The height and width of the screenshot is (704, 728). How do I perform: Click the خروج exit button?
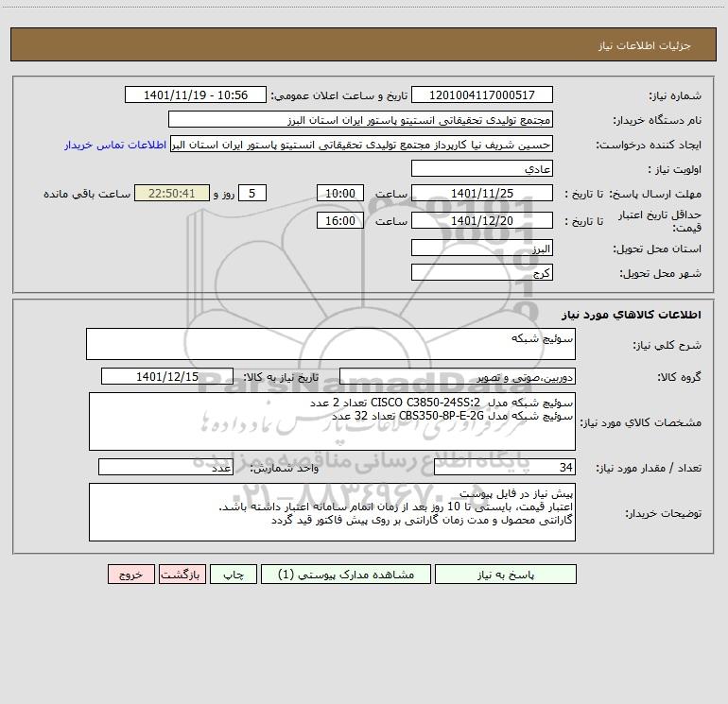[x=130, y=575]
